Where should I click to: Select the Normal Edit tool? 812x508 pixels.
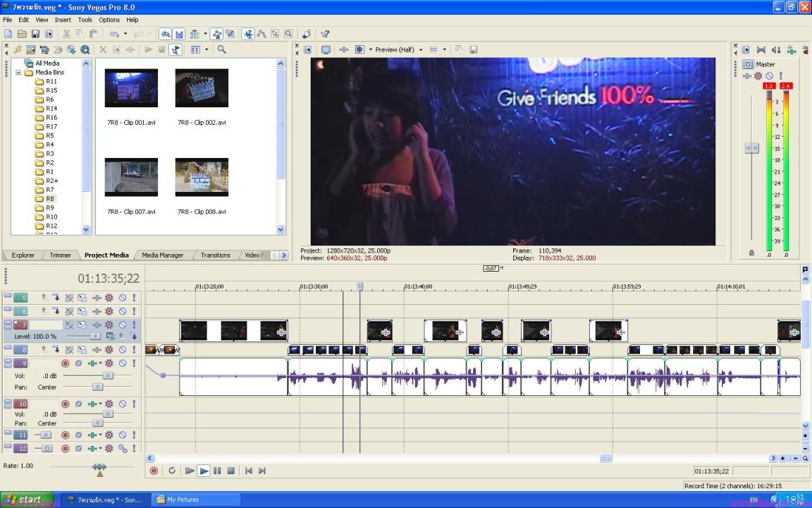click(x=248, y=34)
